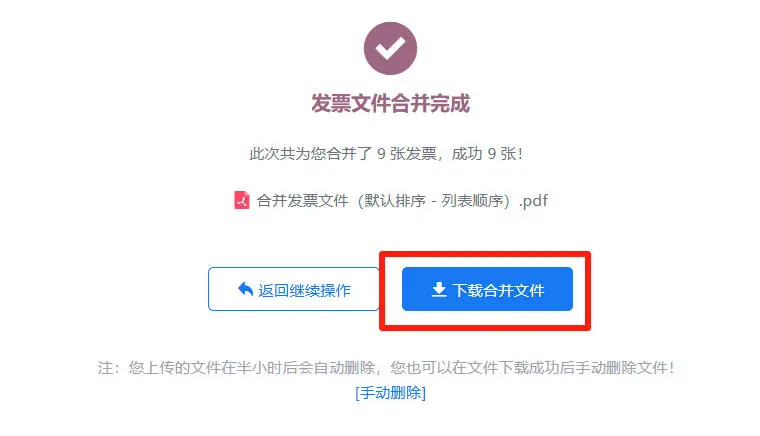Screen dimensions: 760x436
Task: Click the download arrow icon in blue button
Action: 439,289
